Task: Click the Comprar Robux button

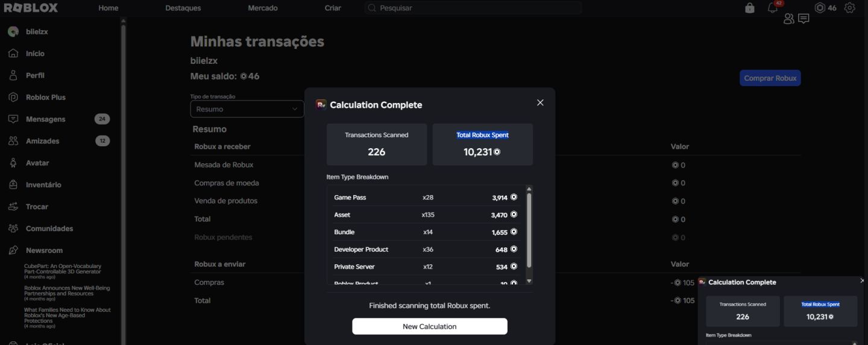Action: [x=770, y=78]
